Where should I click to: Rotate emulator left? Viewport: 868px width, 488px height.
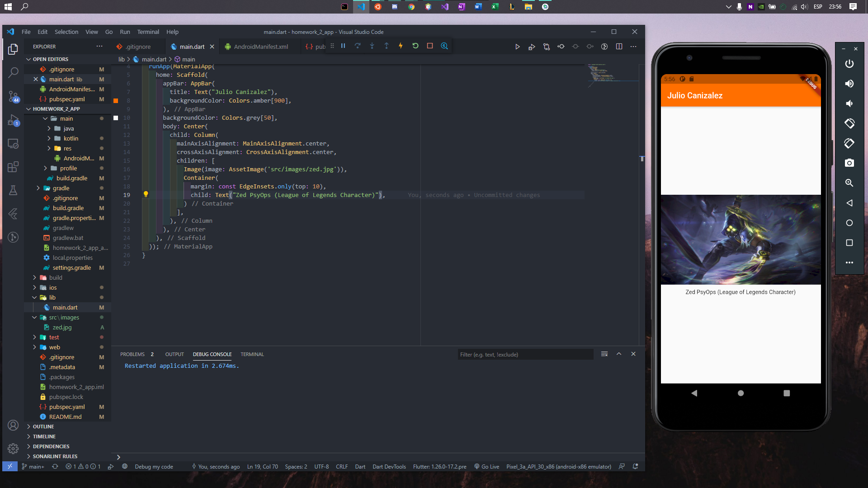click(849, 123)
